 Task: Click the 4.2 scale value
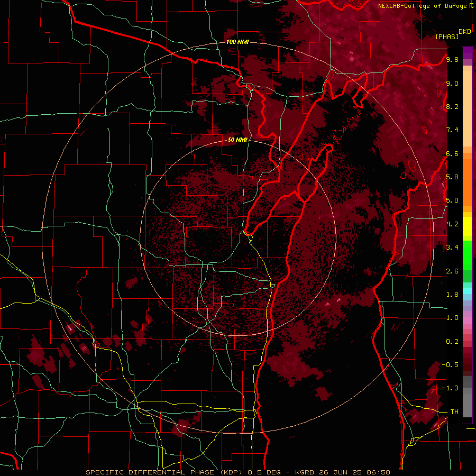(x=452, y=224)
